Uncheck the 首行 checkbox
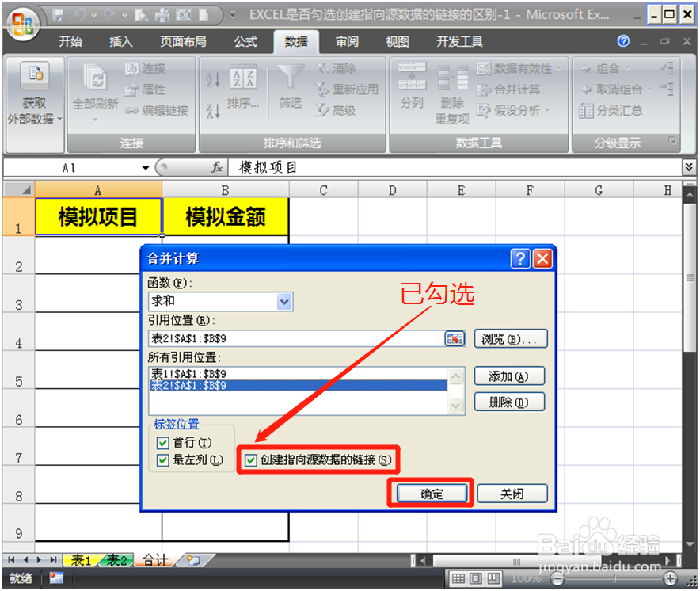The height and width of the screenshot is (591, 700). (162, 443)
